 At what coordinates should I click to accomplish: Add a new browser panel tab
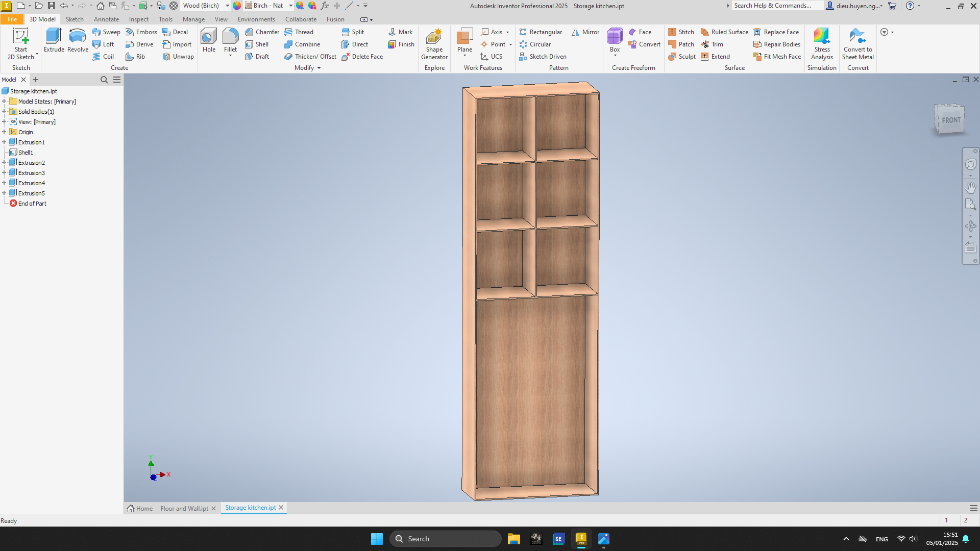(x=36, y=80)
